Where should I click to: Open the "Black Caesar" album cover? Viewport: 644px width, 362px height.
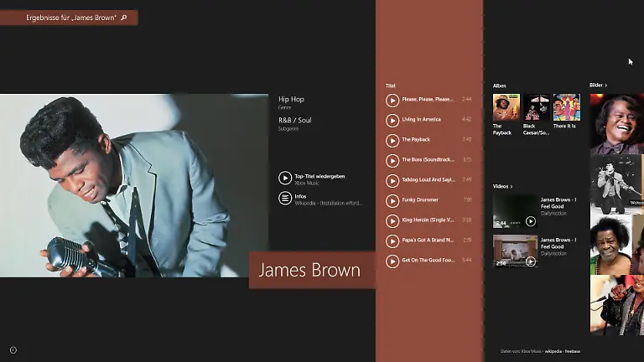click(x=537, y=107)
